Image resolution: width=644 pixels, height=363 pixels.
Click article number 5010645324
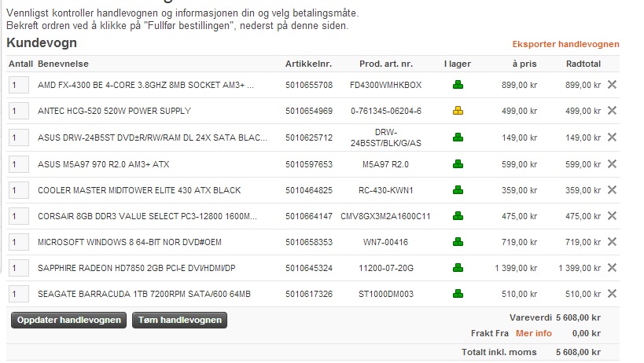pyautogui.click(x=309, y=268)
